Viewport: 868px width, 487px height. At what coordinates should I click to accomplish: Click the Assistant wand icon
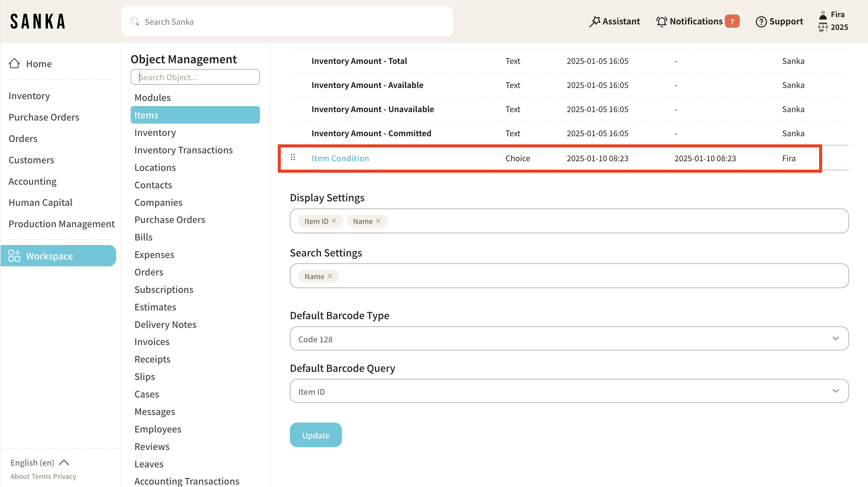coord(595,22)
